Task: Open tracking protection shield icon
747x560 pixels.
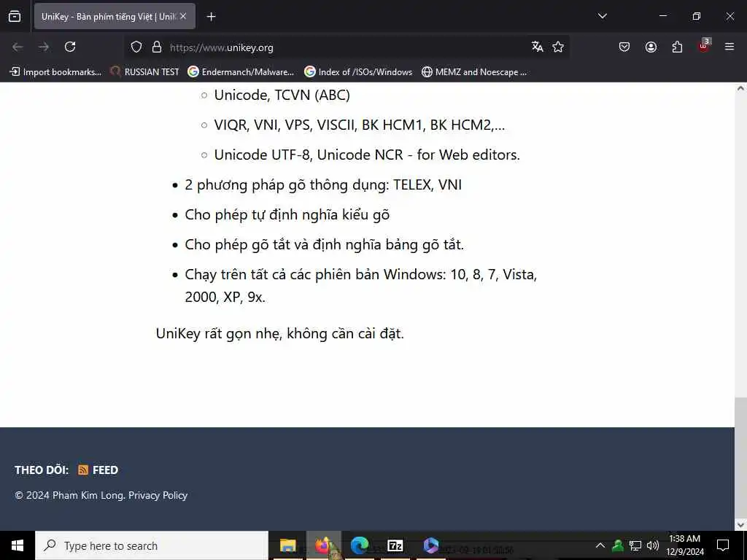Action: (136, 47)
